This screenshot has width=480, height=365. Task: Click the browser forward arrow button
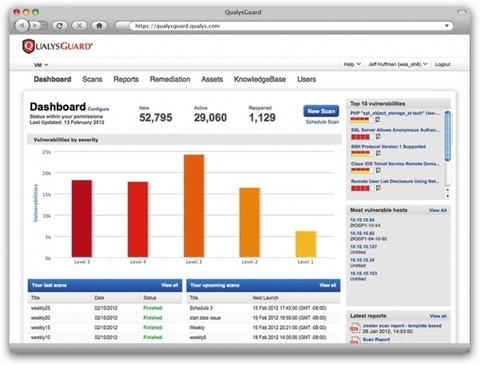[36, 25]
